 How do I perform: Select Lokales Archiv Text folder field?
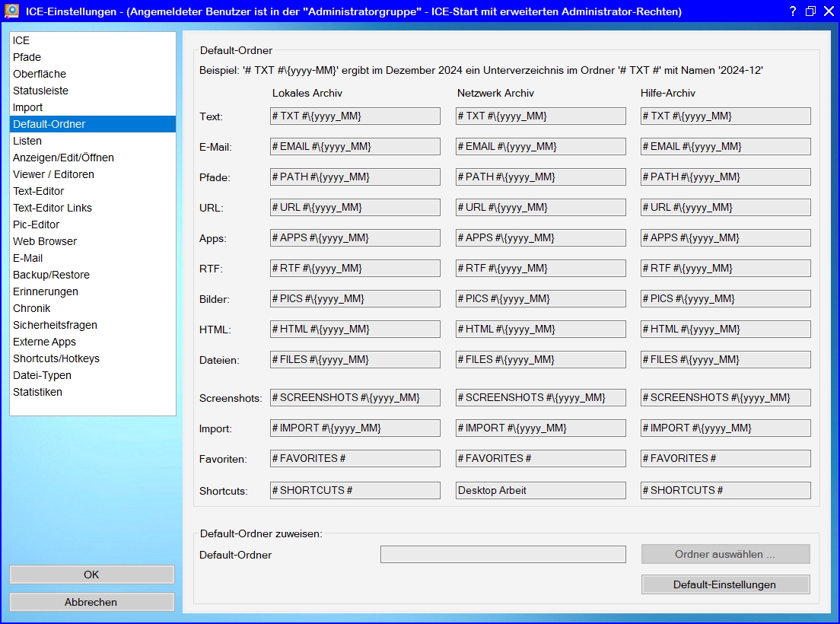click(355, 116)
